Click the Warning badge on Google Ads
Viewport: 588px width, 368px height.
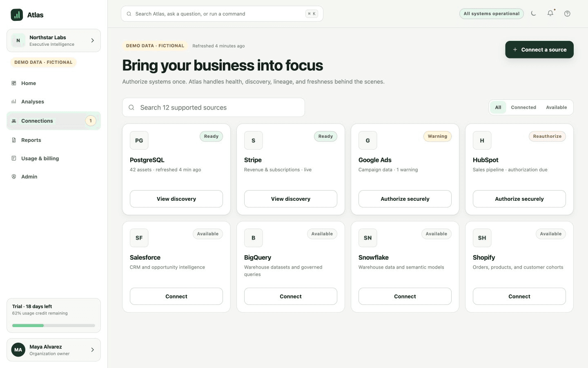tap(437, 137)
